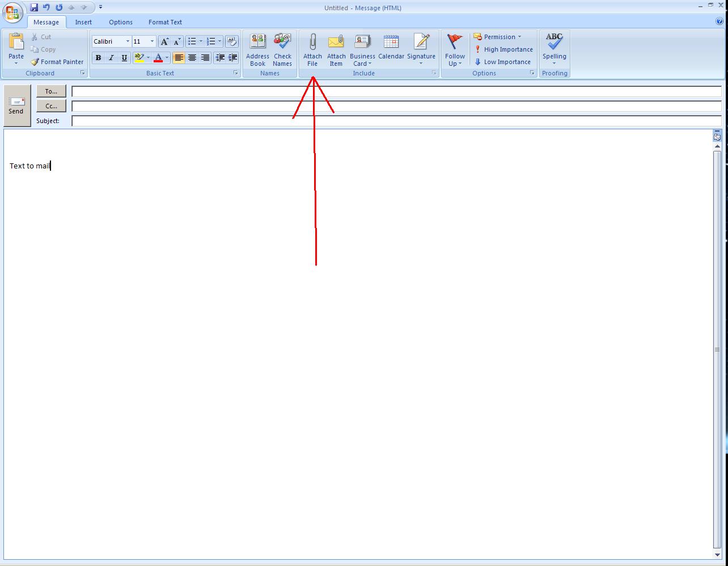Increase paragraph indent
This screenshot has width=728, height=566.
coord(232,58)
